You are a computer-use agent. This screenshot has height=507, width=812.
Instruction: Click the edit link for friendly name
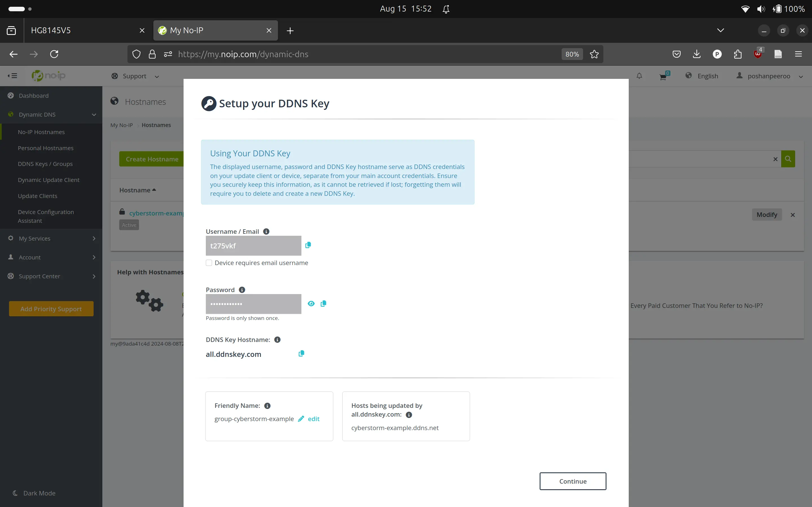[x=313, y=419]
